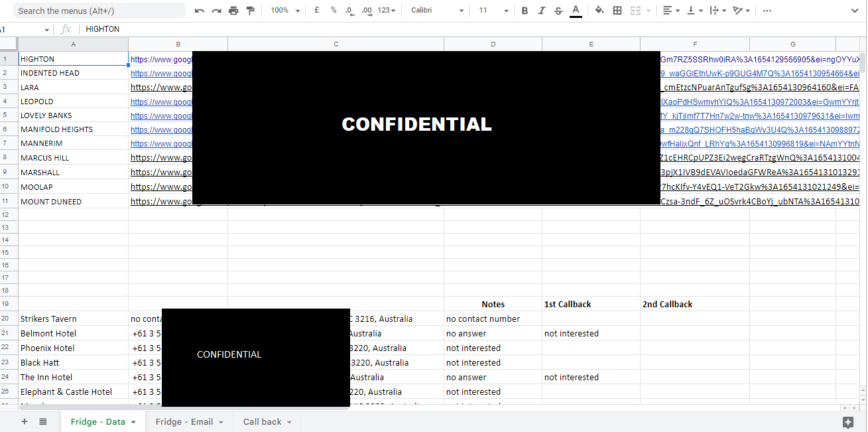Click the Redo icon
Screen dimensions: 868x432
point(216,11)
